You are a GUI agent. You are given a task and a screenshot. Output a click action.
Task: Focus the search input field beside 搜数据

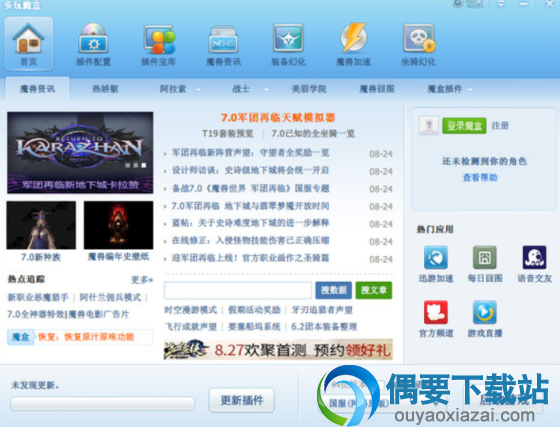[x=238, y=290]
